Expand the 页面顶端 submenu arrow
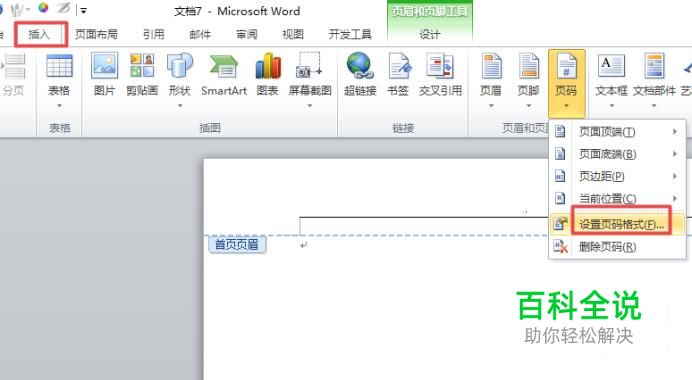Image resolution: width=692 pixels, height=380 pixels. [675, 132]
